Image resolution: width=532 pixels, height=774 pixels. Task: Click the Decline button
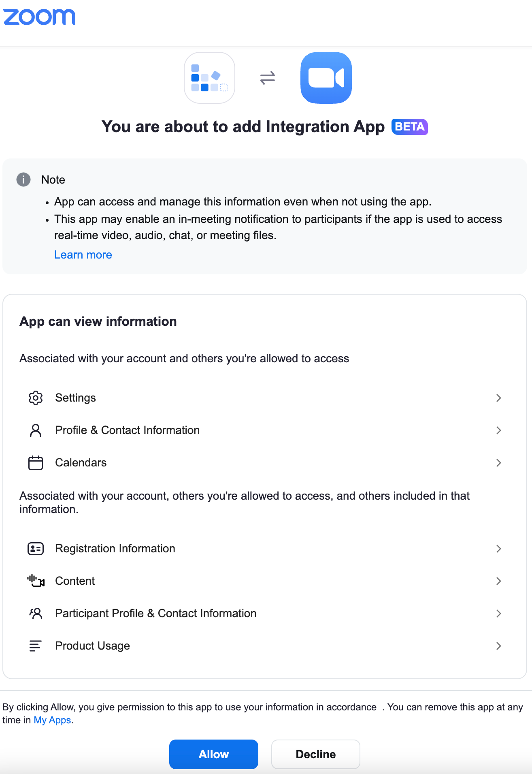pyautogui.click(x=316, y=754)
